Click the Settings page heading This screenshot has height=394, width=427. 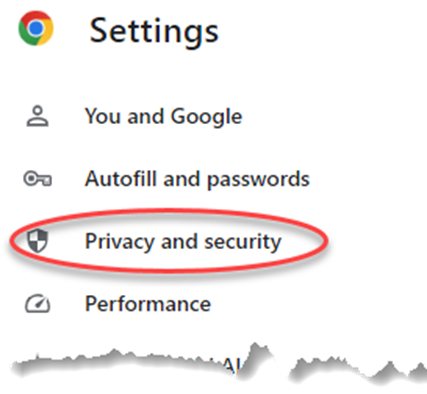154,31
